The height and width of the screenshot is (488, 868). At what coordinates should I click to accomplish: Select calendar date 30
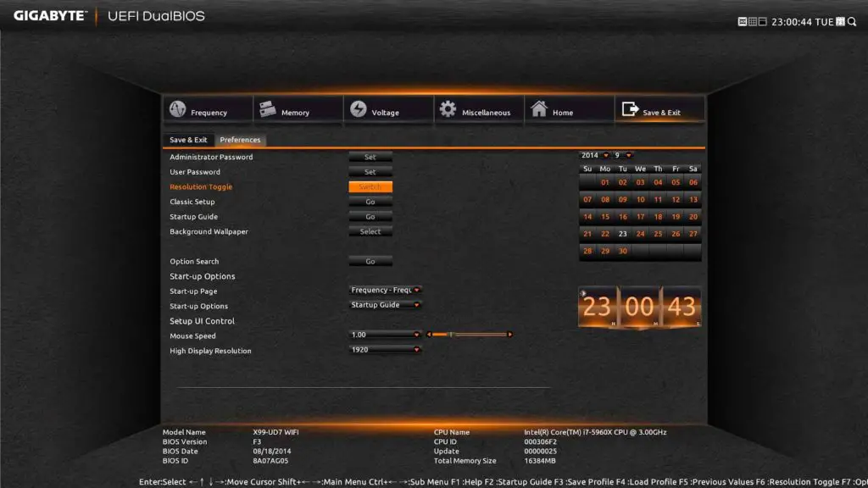[x=623, y=251]
